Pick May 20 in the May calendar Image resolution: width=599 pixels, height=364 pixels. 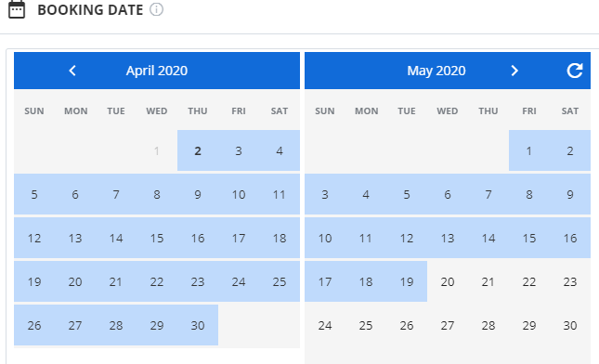(x=448, y=281)
